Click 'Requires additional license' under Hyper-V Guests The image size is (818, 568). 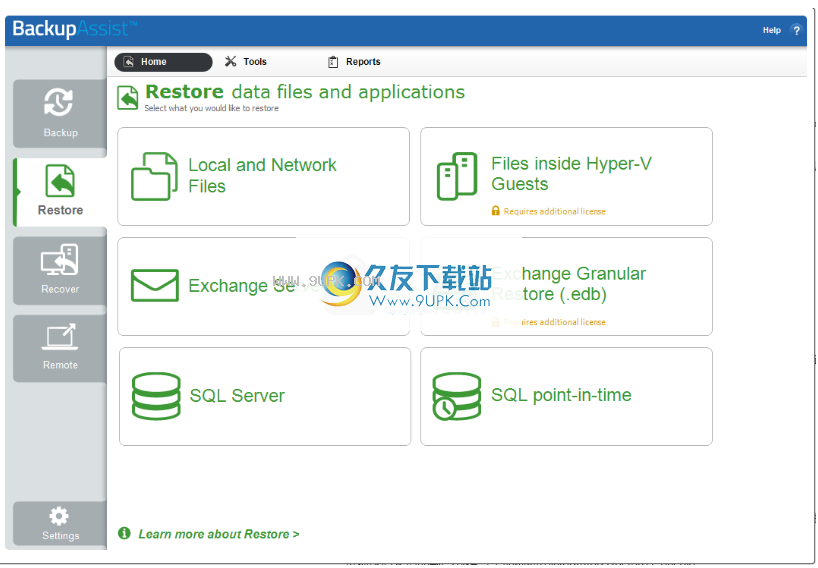(x=555, y=211)
